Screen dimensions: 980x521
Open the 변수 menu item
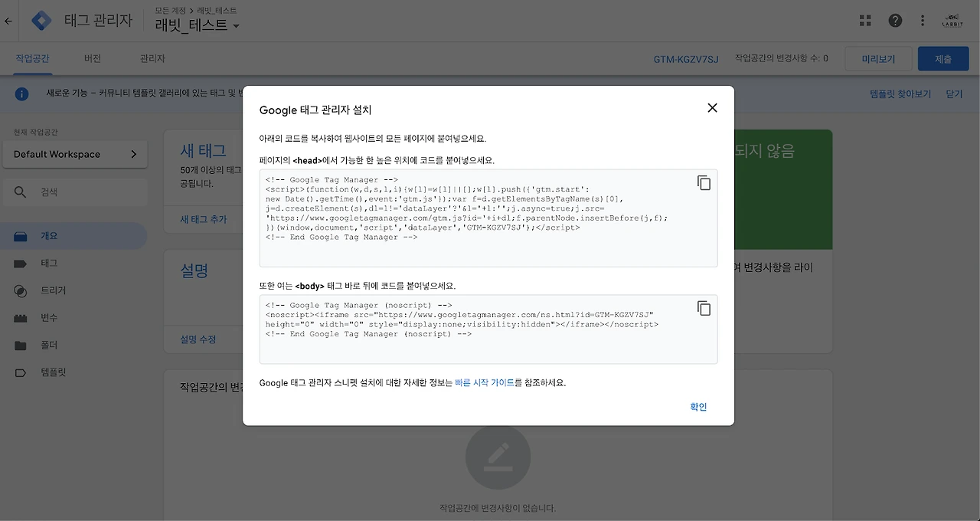pos(49,318)
